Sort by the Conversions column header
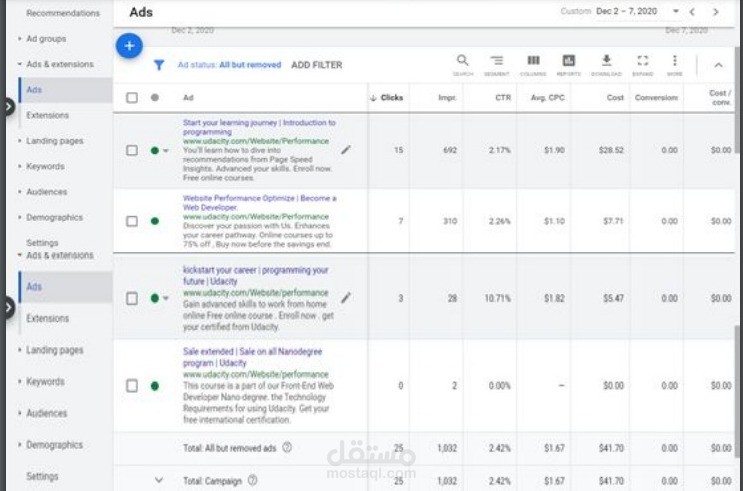This screenshot has height=491, width=743. coord(656,98)
